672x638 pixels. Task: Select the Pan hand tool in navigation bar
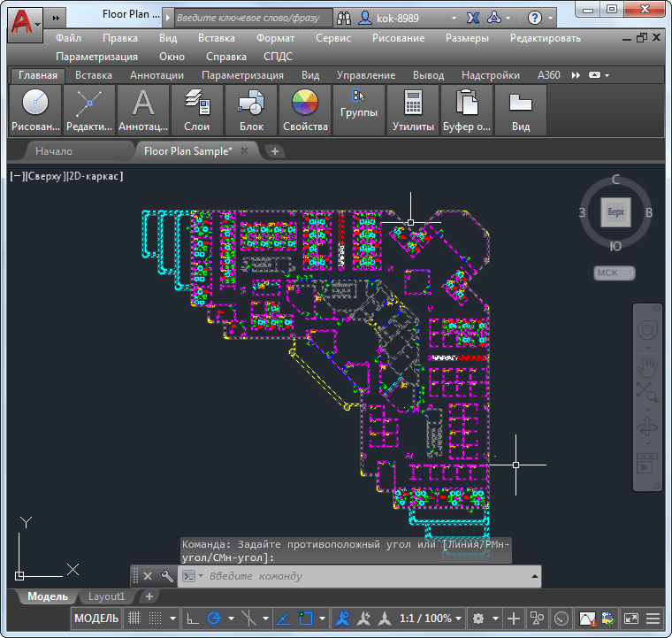647,367
